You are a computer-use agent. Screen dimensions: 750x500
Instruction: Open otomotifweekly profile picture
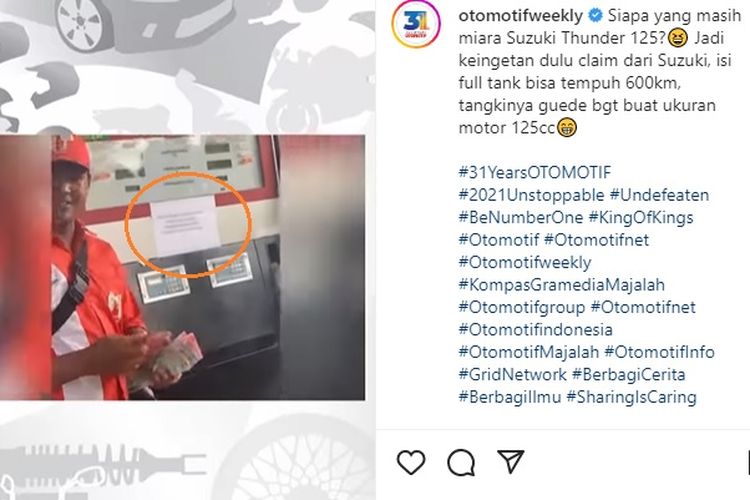[x=416, y=24]
